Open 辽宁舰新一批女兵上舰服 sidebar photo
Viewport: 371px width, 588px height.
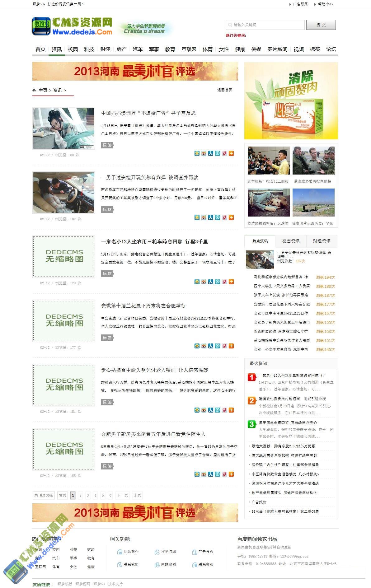pos(269,161)
